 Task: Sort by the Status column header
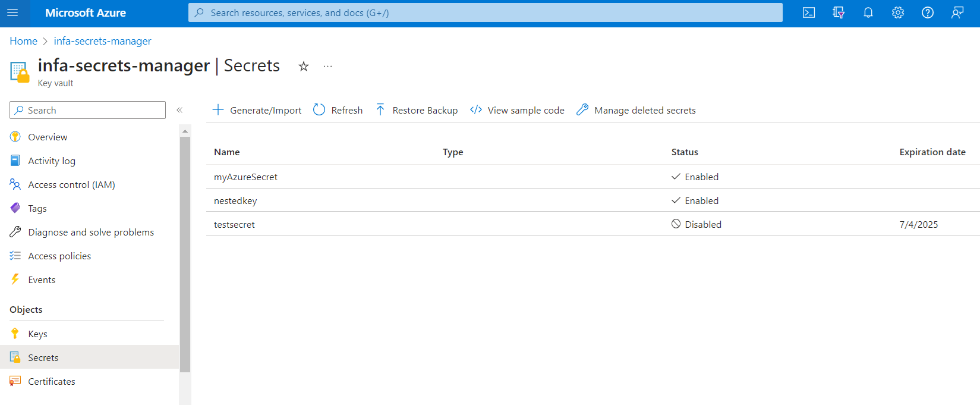click(x=685, y=152)
